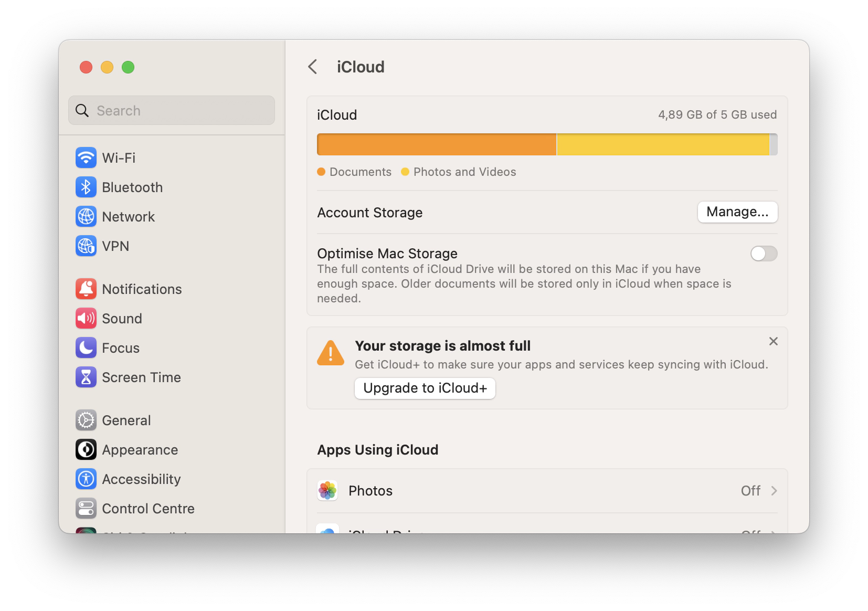Click the Control Centre label in sidebar
Screen dimensions: 868x611
[148, 508]
